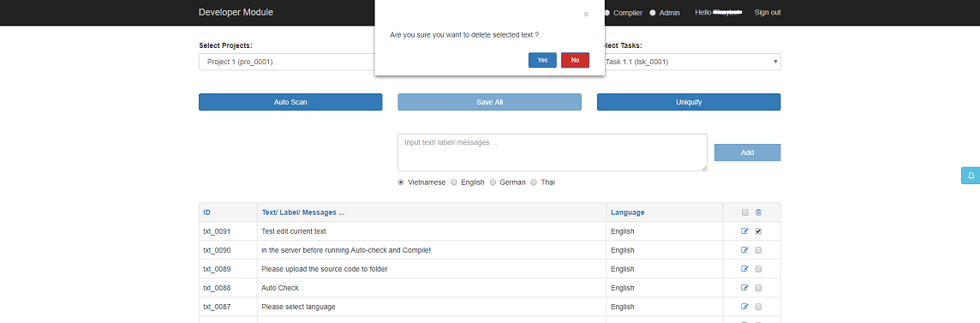Open the notification bell side tab
Image resolution: width=980 pixels, height=323 pixels.
[x=971, y=176]
